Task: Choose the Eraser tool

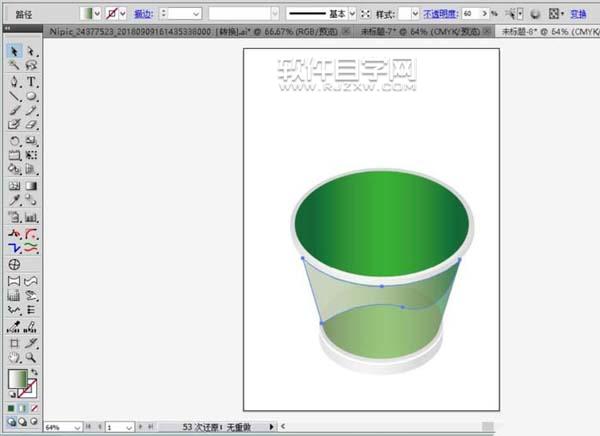Action: pyautogui.click(x=31, y=124)
